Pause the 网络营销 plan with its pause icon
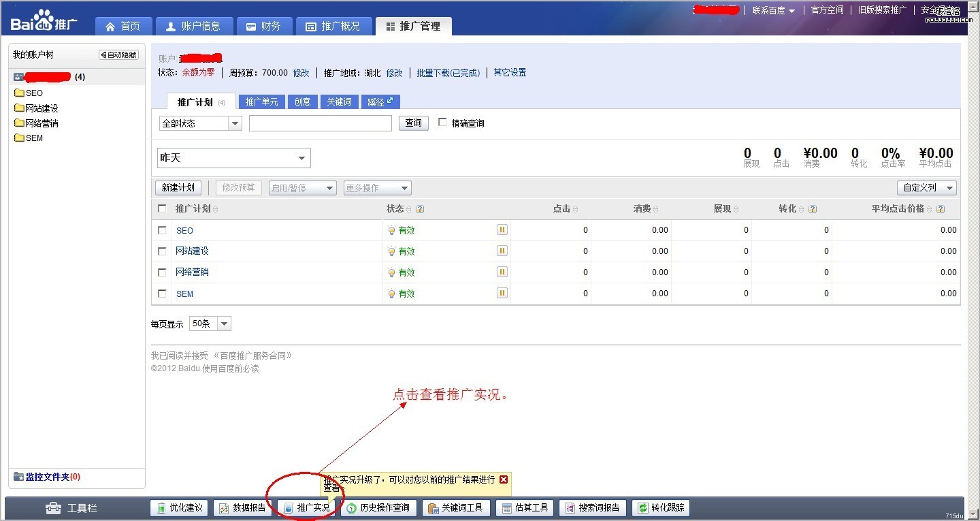The height and width of the screenshot is (521, 980). (502, 272)
